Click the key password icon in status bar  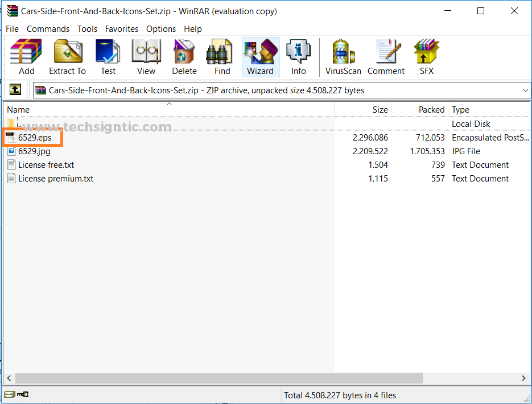pyautogui.click(x=23, y=394)
